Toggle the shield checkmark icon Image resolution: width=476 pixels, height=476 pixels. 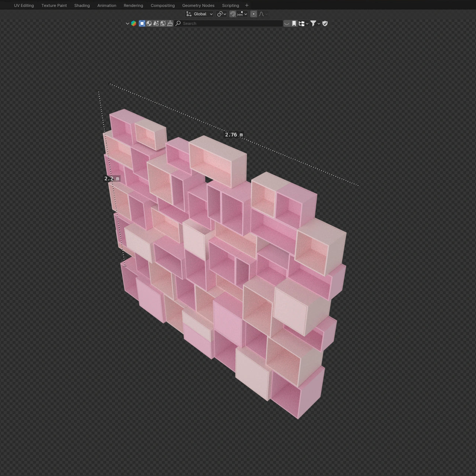tap(325, 23)
